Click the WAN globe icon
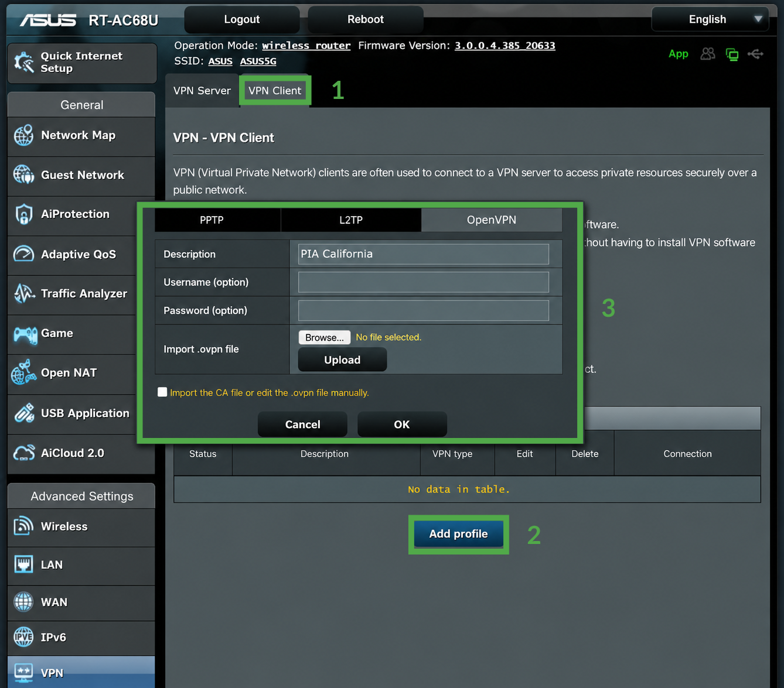The width and height of the screenshot is (784, 688). (x=23, y=602)
